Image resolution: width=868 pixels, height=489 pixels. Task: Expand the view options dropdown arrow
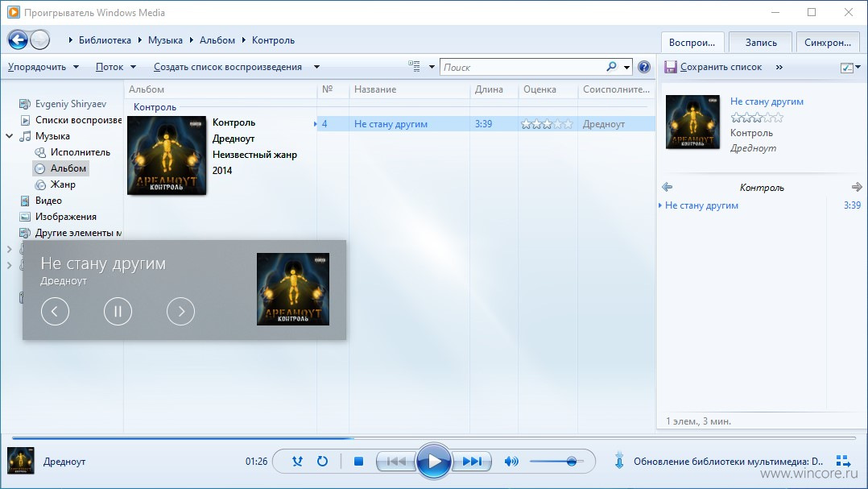click(x=432, y=67)
